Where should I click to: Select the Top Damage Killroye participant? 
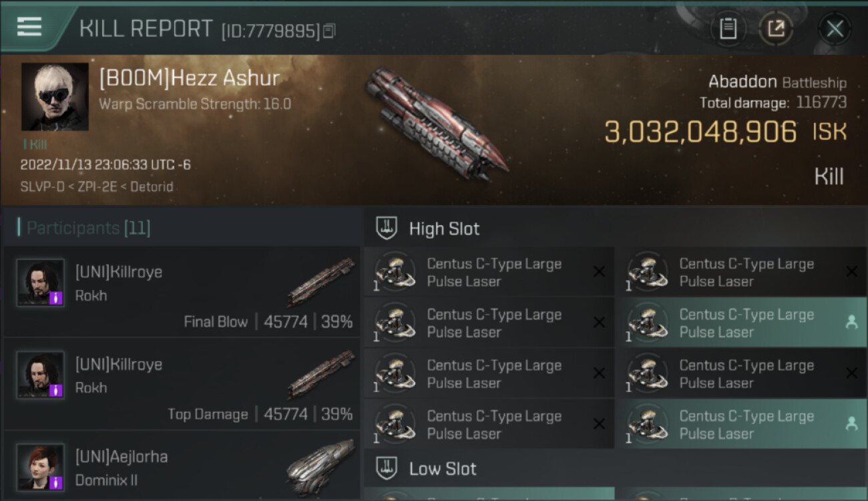182,384
